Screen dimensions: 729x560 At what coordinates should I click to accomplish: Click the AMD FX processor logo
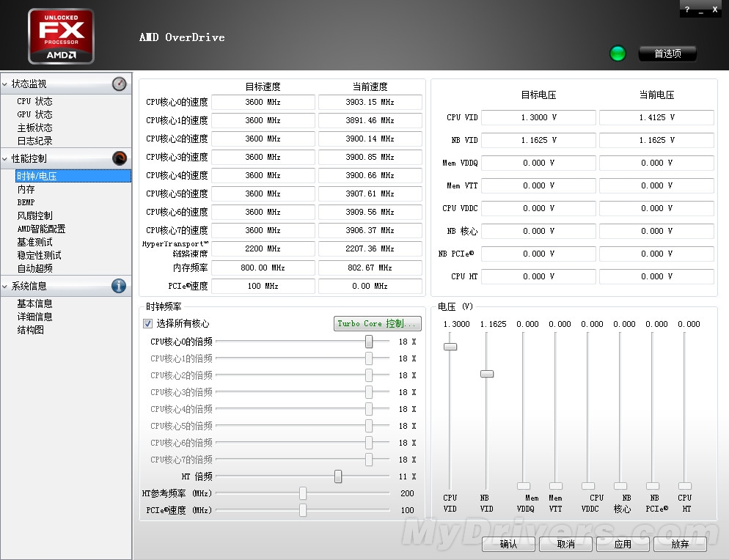click(x=61, y=36)
